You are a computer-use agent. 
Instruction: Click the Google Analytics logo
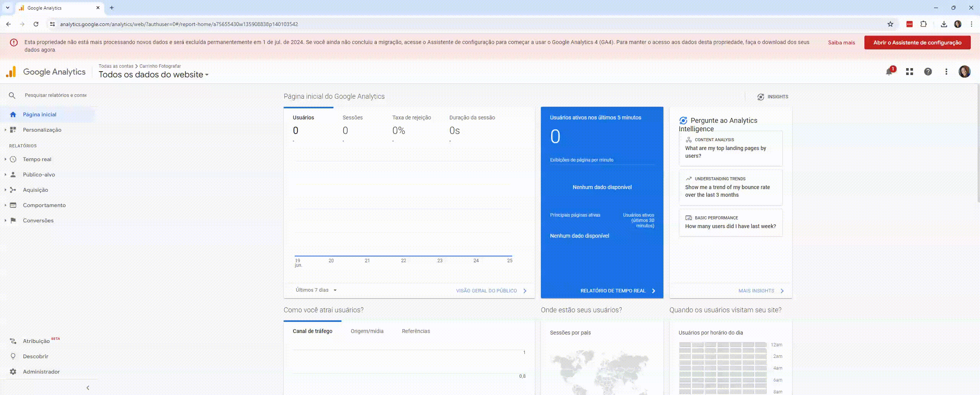click(46, 72)
